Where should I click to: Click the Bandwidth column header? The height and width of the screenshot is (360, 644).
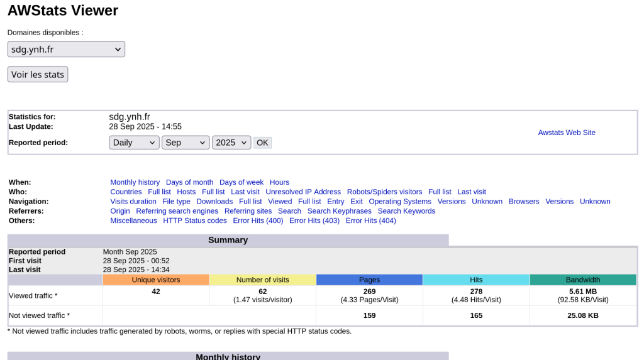(x=583, y=280)
